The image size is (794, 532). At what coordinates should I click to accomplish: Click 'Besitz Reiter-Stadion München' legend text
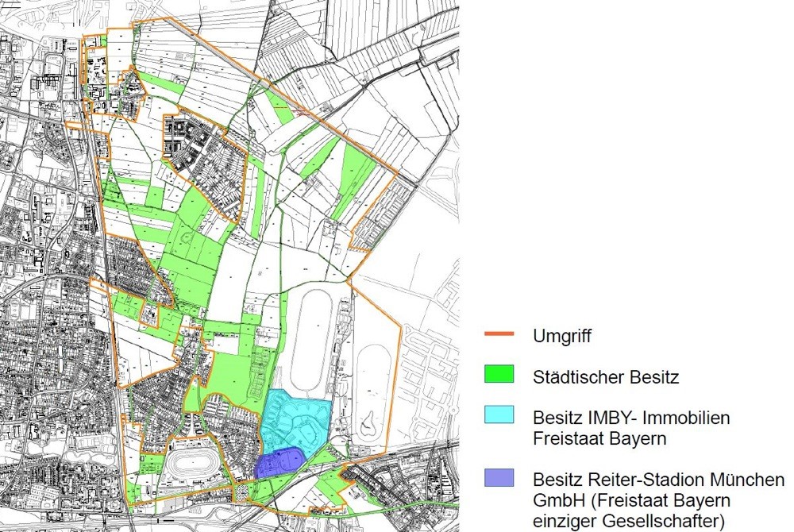658,480
